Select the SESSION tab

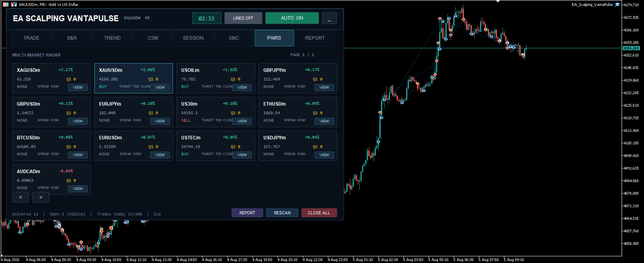[x=193, y=38]
